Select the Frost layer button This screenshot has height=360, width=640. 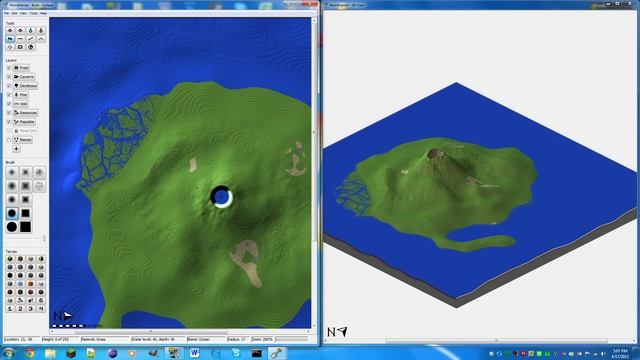pyautogui.click(x=21, y=68)
